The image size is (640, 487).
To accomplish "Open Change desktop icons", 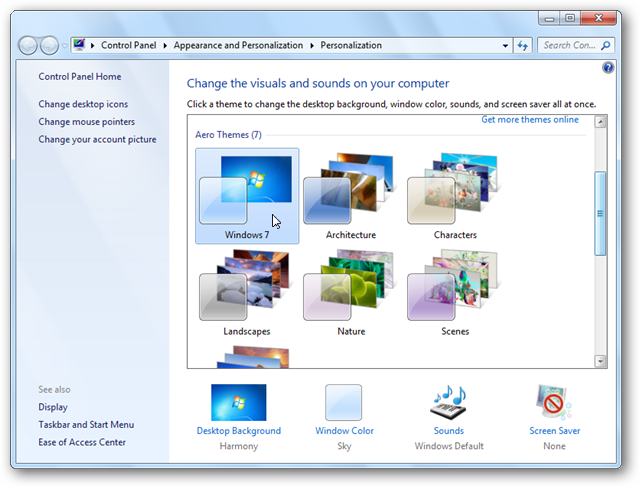I will tap(83, 104).
